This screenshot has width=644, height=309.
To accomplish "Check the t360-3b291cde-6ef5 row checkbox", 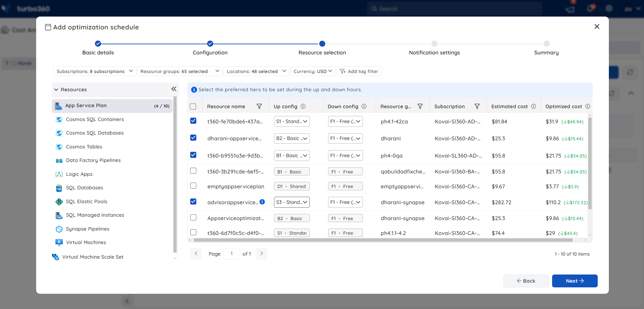I will pyautogui.click(x=193, y=171).
